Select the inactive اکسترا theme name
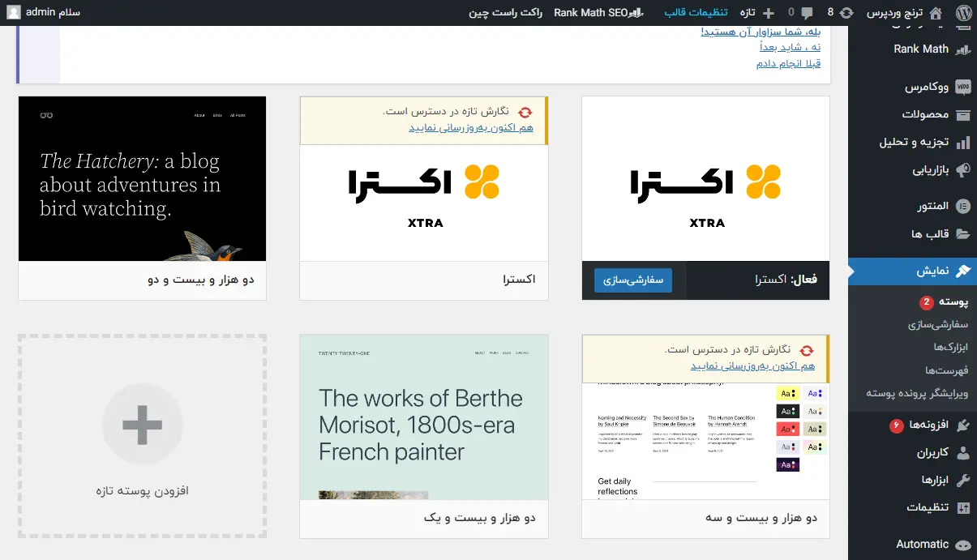This screenshot has height=560, width=977. coord(519,280)
